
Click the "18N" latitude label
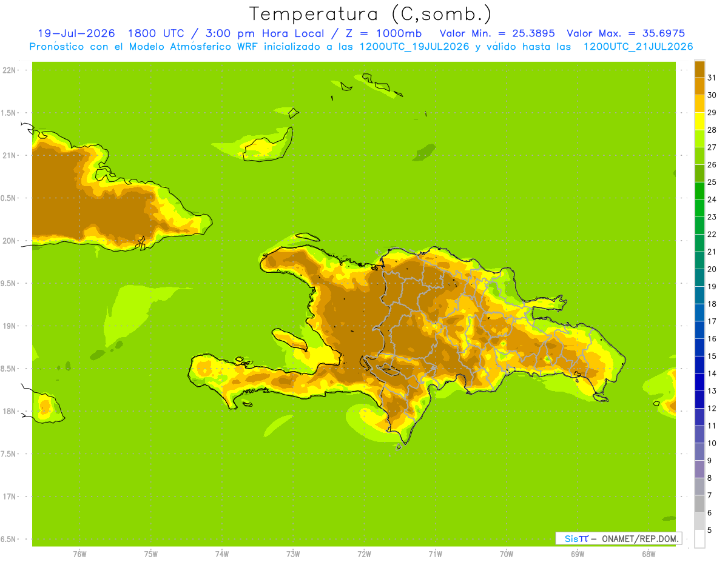coord(10,412)
